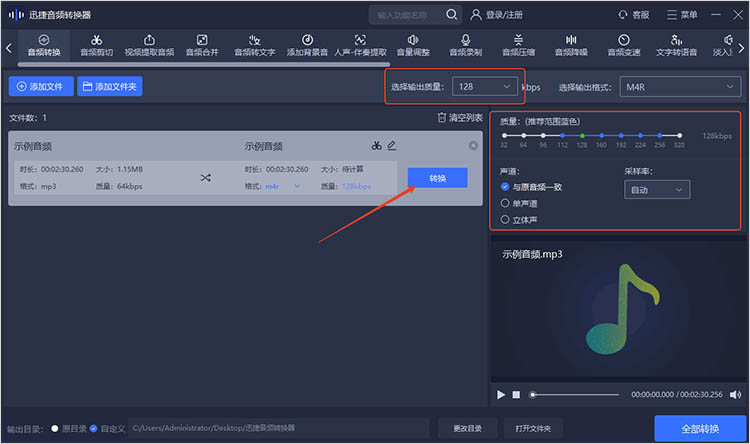The width and height of the screenshot is (750, 444).
Task: Select 立体声 stereo channel option
Action: (x=519, y=220)
